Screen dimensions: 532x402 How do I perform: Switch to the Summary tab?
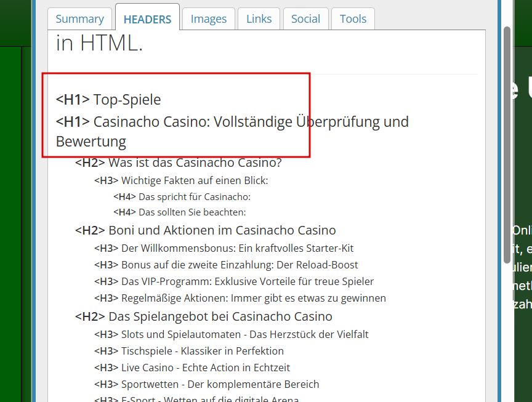pyautogui.click(x=79, y=18)
